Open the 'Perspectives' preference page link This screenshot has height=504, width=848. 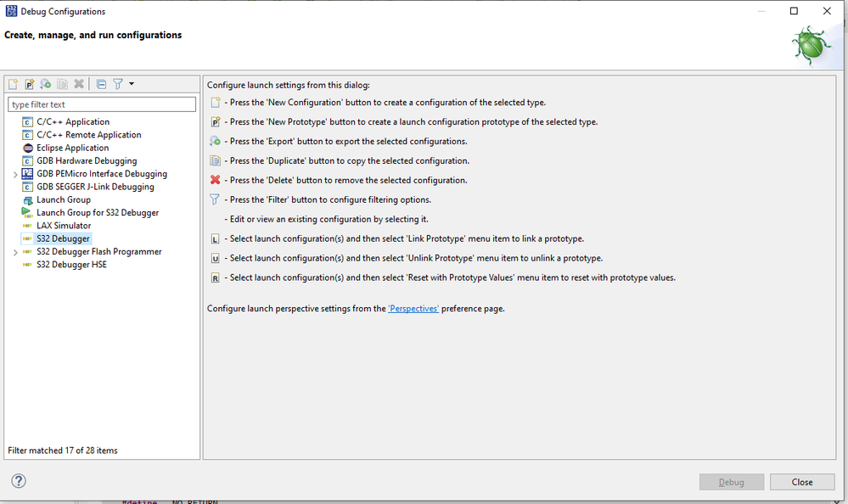[413, 309]
